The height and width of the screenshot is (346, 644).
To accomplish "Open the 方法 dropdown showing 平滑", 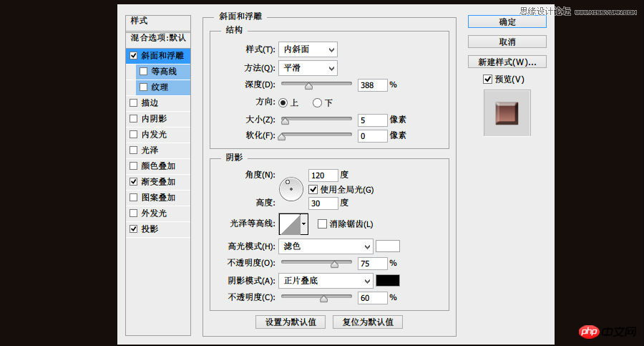I will pyautogui.click(x=308, y=68).
